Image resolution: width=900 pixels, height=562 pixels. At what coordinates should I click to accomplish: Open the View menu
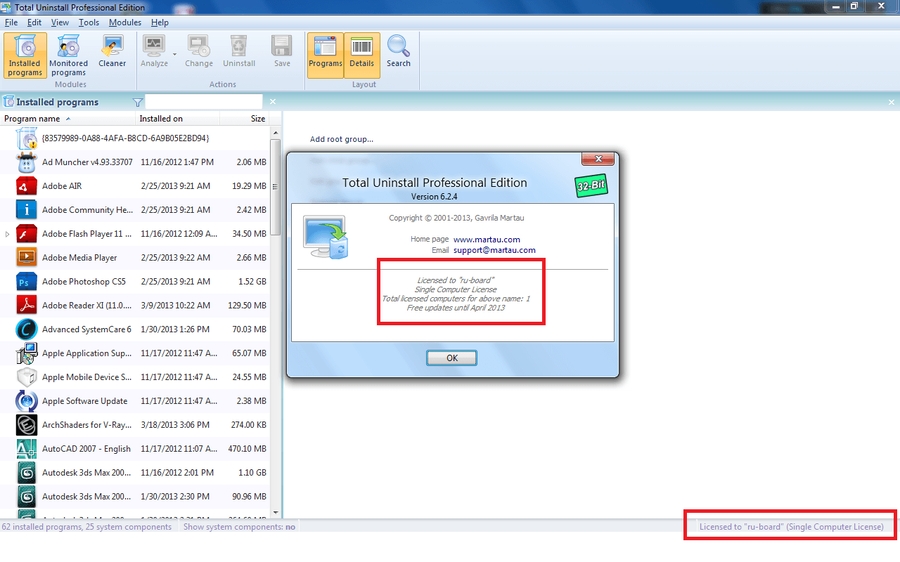point(60,22)
